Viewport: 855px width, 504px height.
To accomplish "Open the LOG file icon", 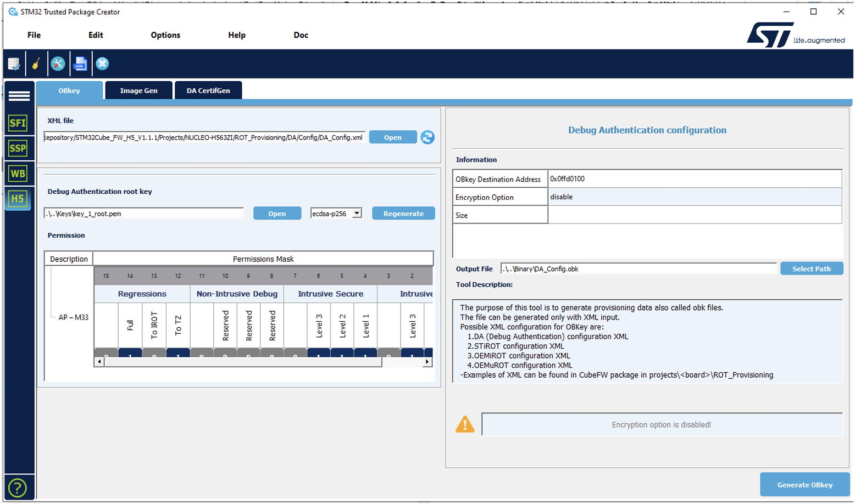I will [x=80, y=64].
